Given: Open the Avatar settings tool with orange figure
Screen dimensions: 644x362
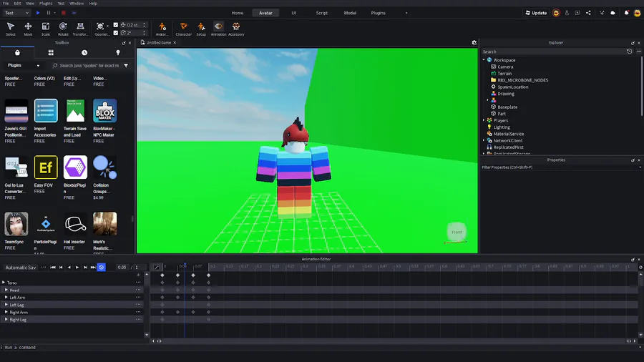Looking at the screenshot, I should pos(162,29).
